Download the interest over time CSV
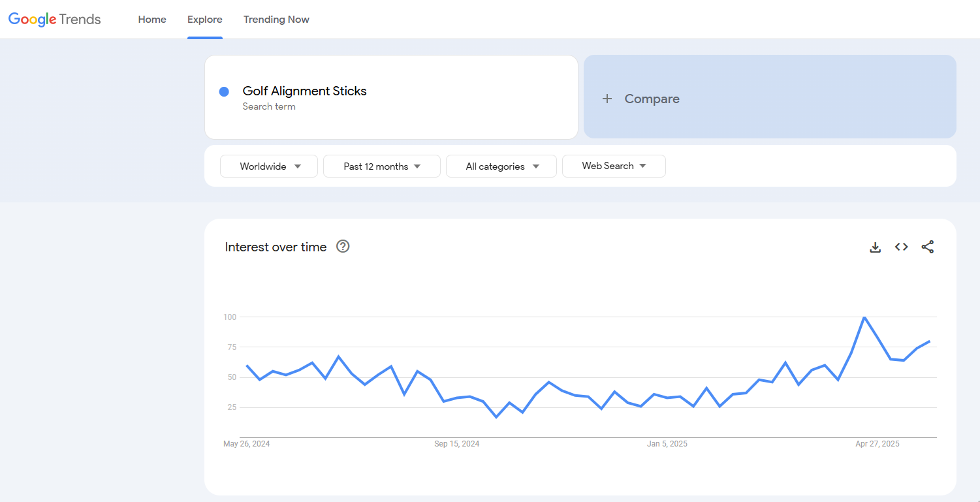980x502 pixels. coord(876,247)
